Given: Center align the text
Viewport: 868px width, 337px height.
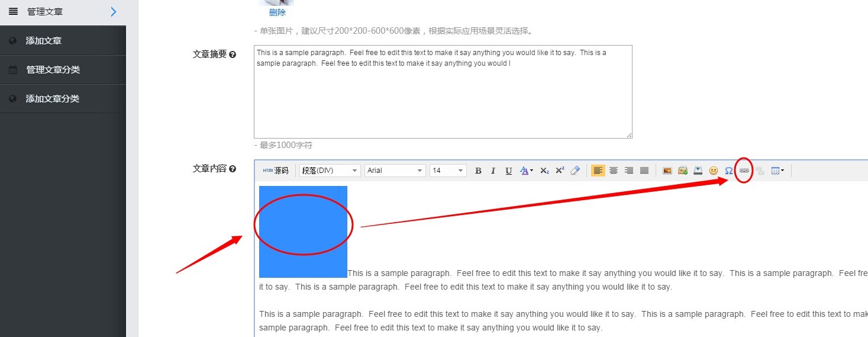Looking at the screenshot, I should (x=614, y=171).
